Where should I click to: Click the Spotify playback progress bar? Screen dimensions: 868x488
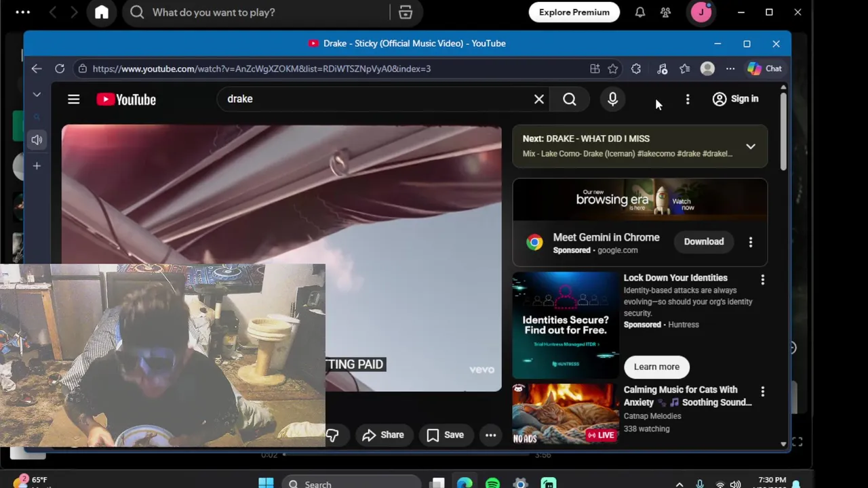click(407, 455)
